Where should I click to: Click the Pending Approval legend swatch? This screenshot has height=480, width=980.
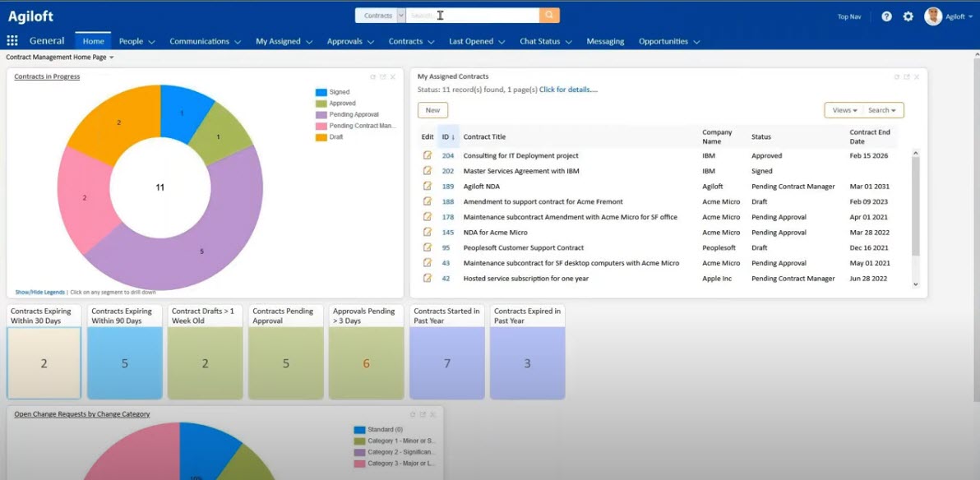pyautogui.click(x=321, y=114)
